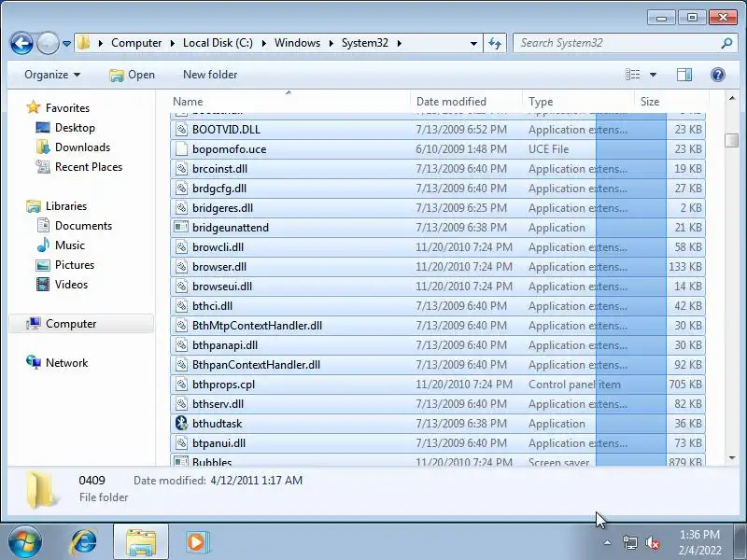
Task: Select the brdgcfg.dll file name
Action: click(219, 189)
